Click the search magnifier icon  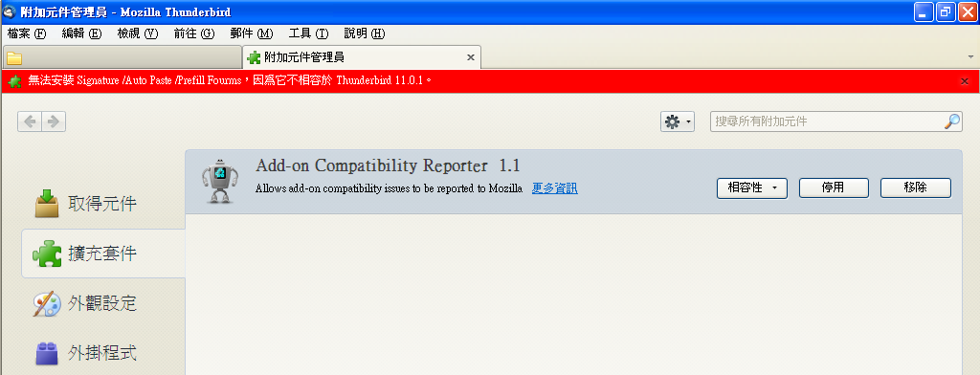point(952,121)
